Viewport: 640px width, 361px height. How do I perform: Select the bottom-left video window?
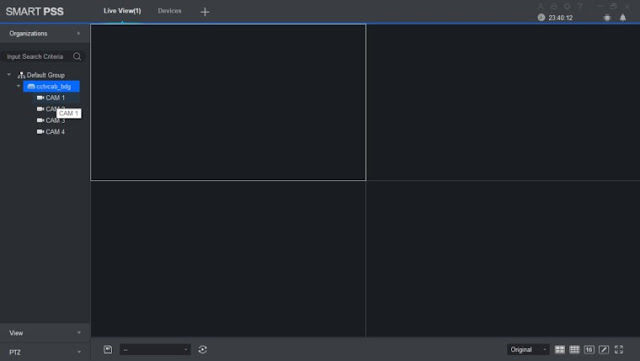coord(228,259)
